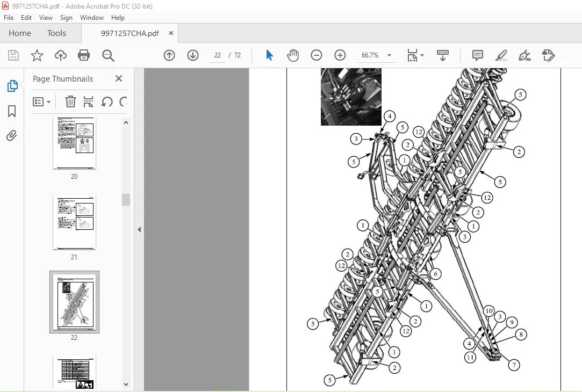Click the Save file icon
Viewport: 582px width, 392px height.
click(x=13, y=55)
